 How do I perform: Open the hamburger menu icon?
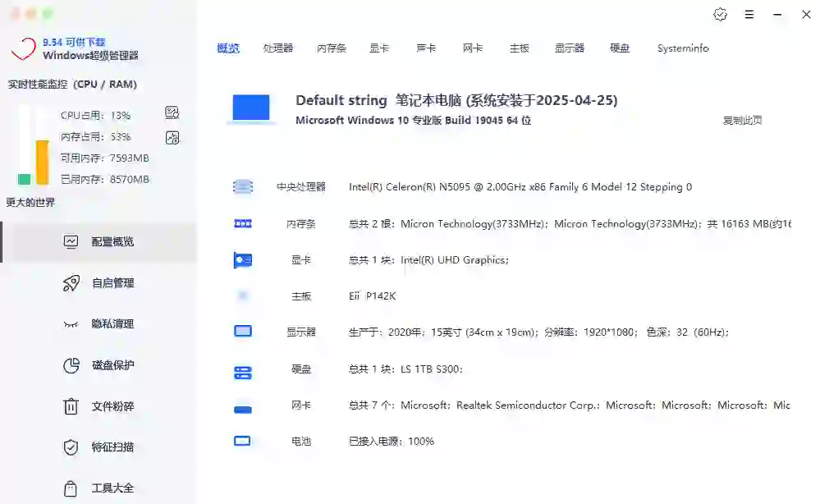pos(749,15)
